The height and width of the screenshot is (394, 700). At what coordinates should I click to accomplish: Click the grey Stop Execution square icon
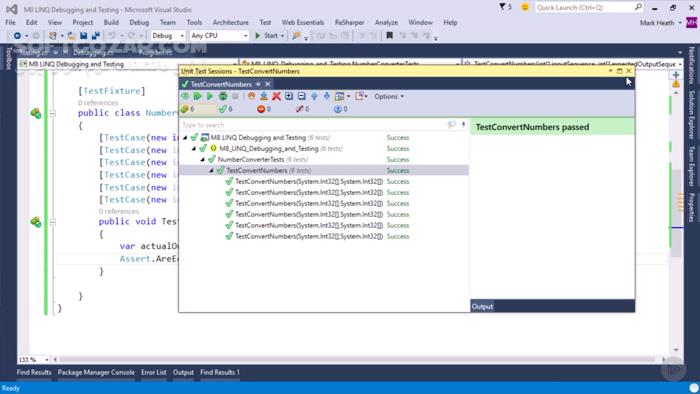click(x=235, y=96)
